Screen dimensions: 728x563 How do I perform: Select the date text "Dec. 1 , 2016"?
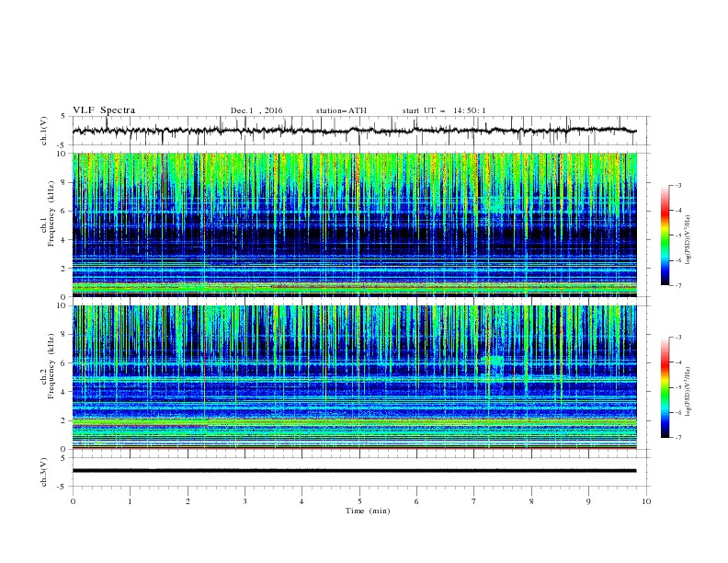(x=256, y=110)
